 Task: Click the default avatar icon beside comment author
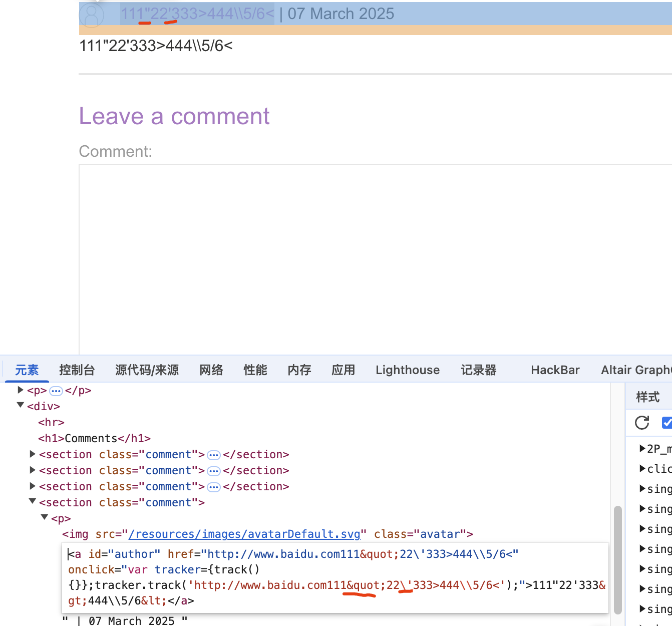pos(92,15)
